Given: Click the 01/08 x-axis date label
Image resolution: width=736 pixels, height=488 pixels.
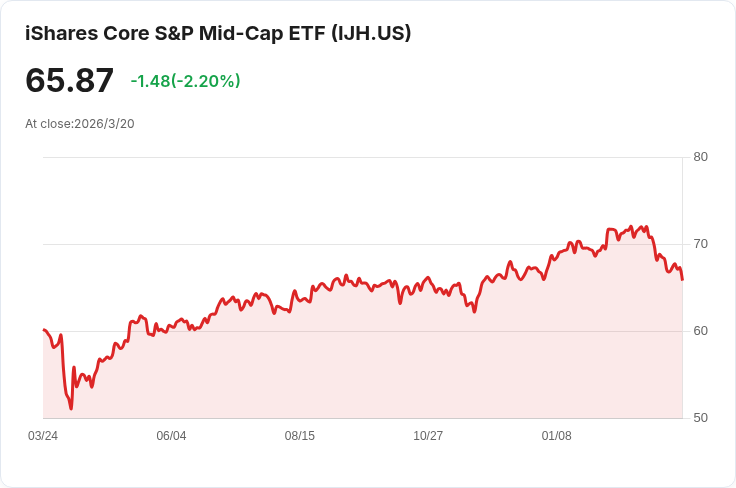Looking at the screenshot, I should 557,436.
